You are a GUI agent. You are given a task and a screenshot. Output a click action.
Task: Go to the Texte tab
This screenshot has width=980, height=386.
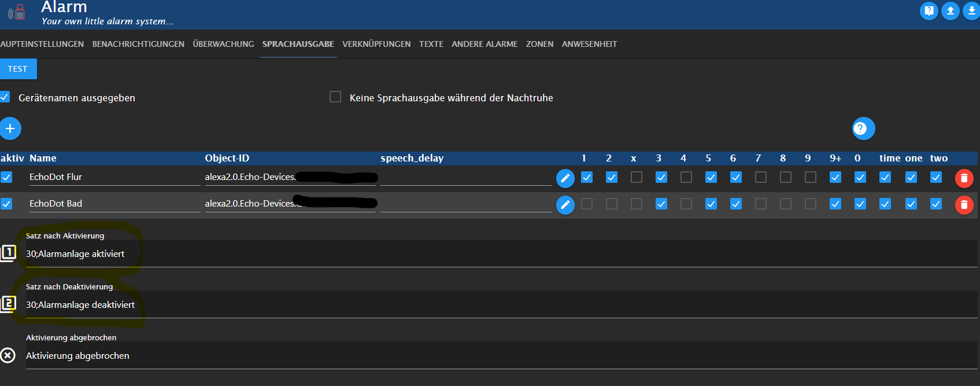click(431, 44)
